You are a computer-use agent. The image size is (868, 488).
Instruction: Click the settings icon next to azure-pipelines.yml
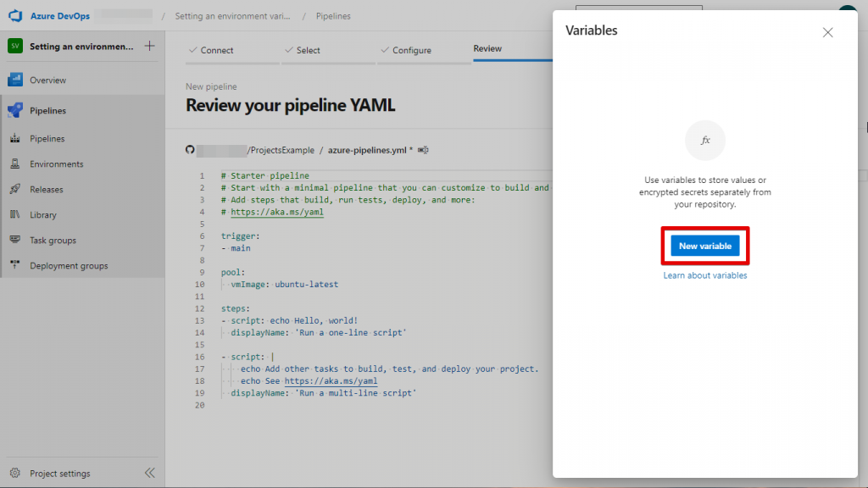423,149
